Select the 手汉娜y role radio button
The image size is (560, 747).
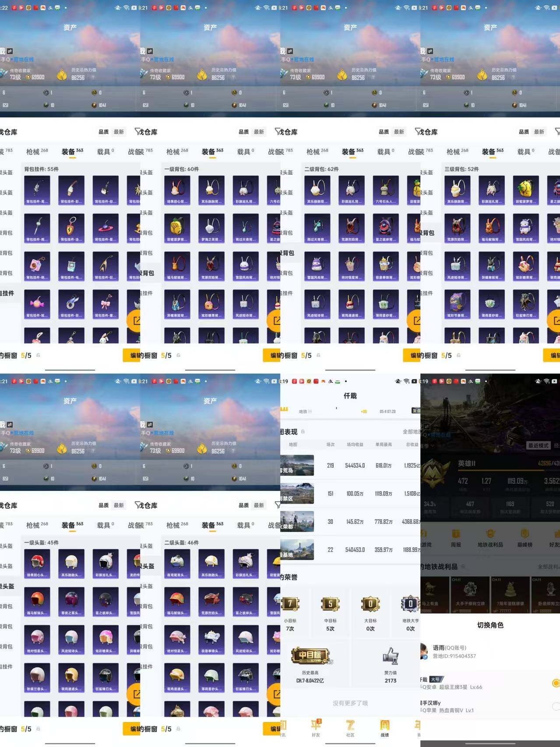pos(556,706)
